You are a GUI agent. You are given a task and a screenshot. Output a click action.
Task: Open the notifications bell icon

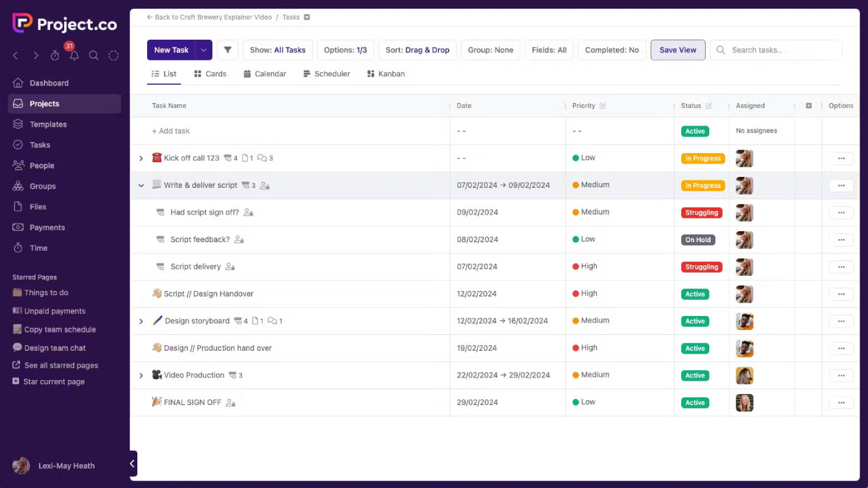[74, 56]
